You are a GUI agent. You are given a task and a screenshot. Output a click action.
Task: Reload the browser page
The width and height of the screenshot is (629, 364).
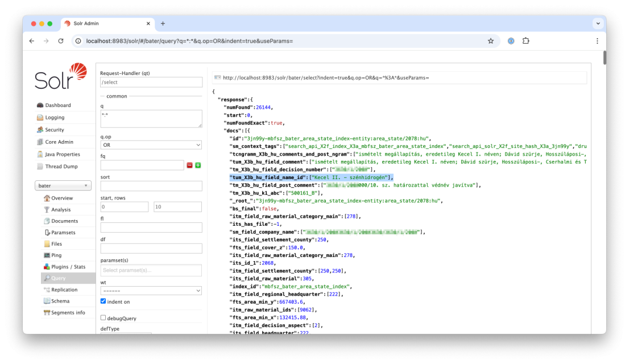pos(61,41)
